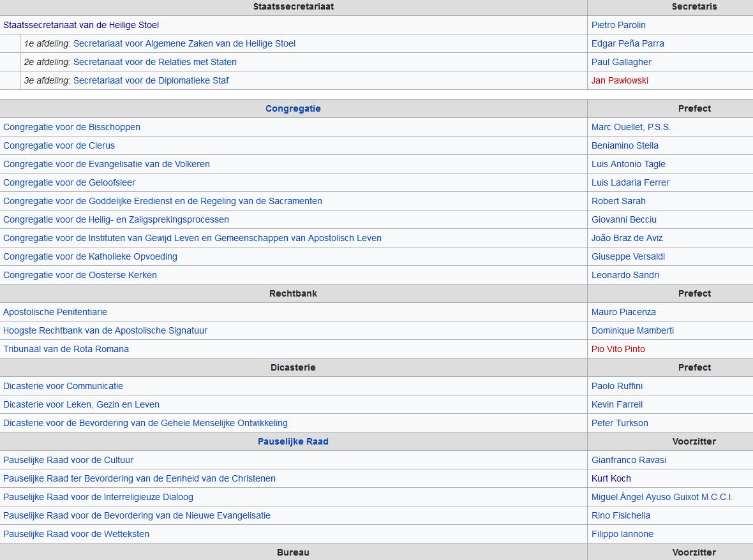Click the Filippo Iannone link

[x=622, y=534]
